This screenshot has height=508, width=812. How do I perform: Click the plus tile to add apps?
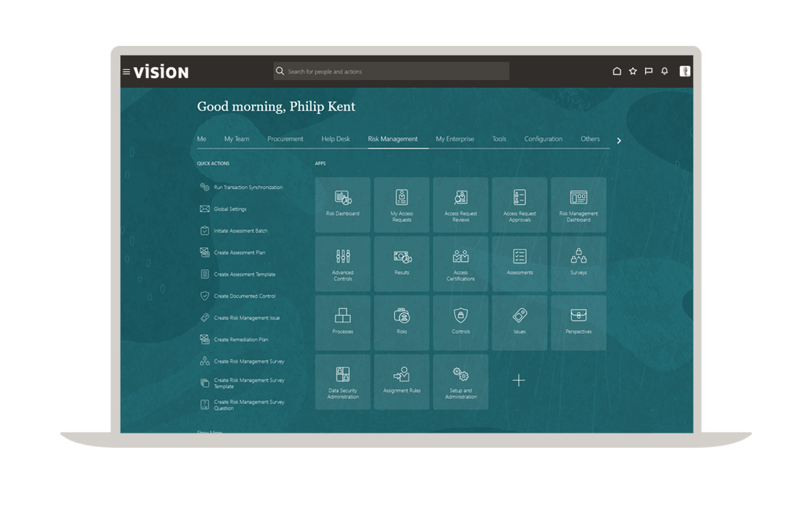point(519,381)
